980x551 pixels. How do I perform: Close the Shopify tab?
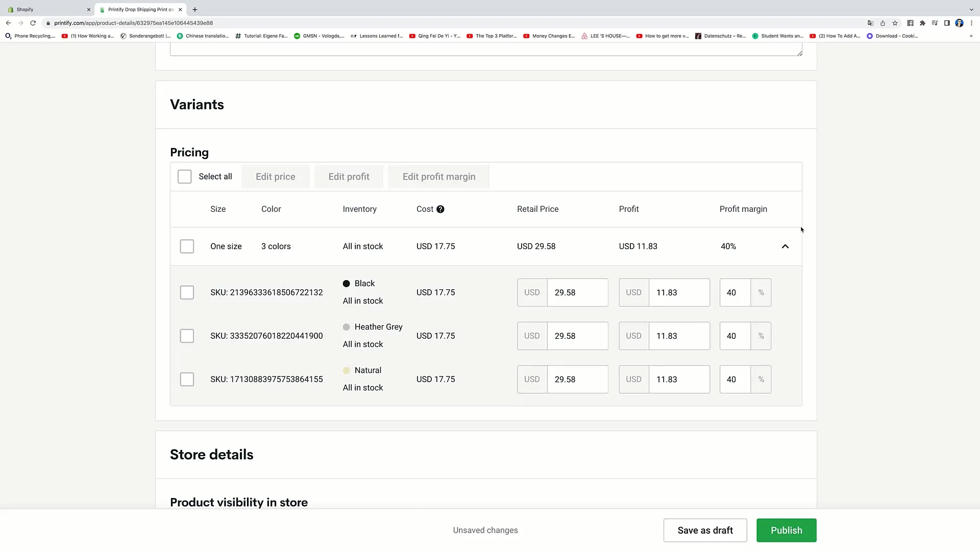pyautogui.click(x=88, y=9)
